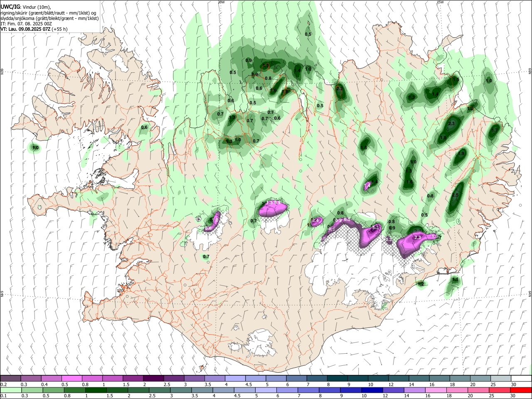The width and height of the screenshot is (532, 399).
Task: Click the pink 0.5–0.8 swatch in the snow legend
Action: [x=71, y=378]
